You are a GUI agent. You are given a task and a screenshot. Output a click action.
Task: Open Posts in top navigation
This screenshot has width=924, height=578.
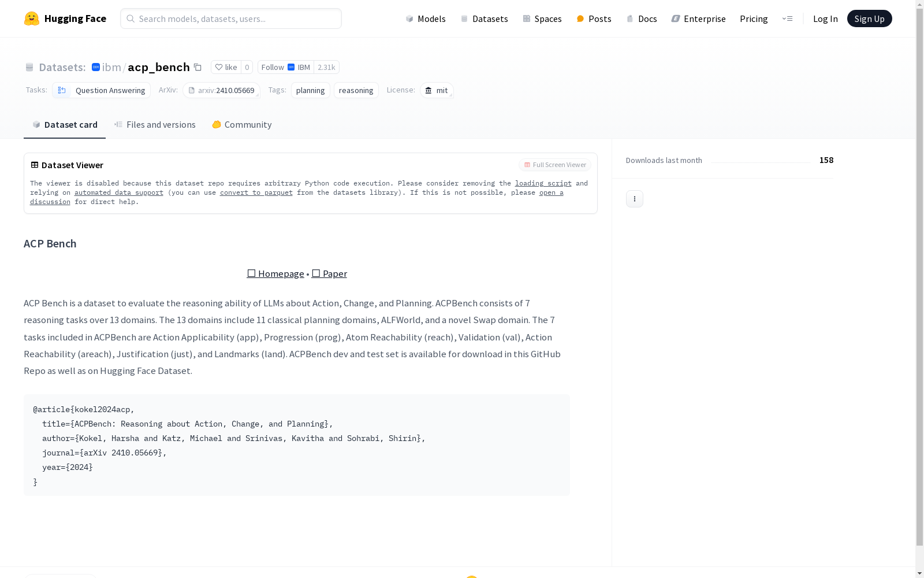[x=594, y=18]
